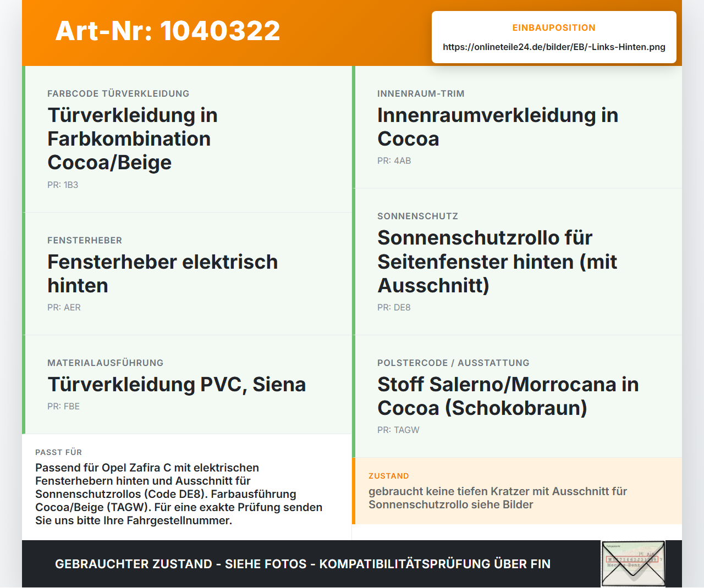
Task: Click the SONNENSCHUTZ label
Action: click(x=417, y=216)
